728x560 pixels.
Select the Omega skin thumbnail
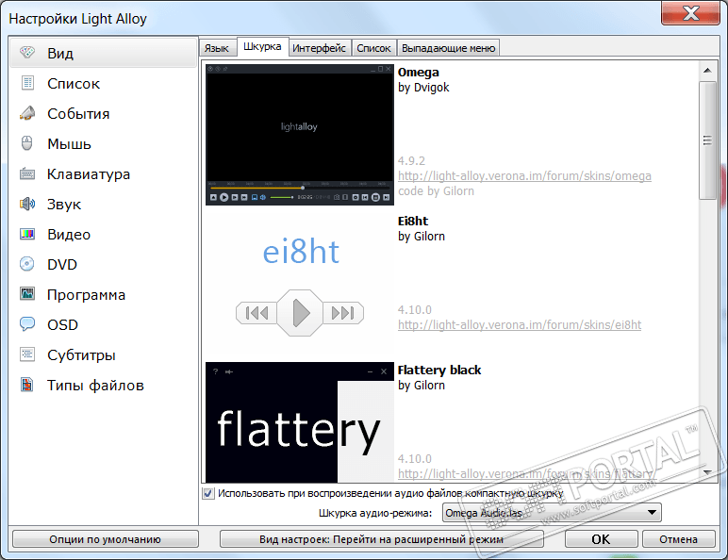pos(300,135)
